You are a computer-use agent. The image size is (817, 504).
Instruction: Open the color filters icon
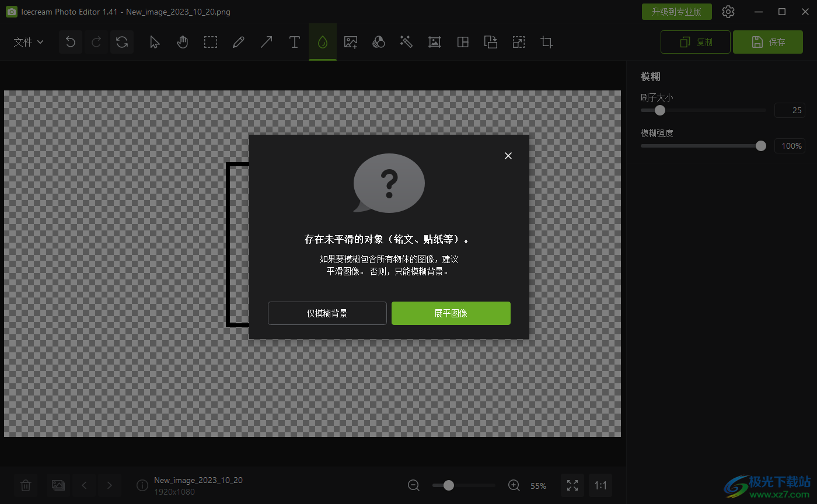[x=379, y=42]
